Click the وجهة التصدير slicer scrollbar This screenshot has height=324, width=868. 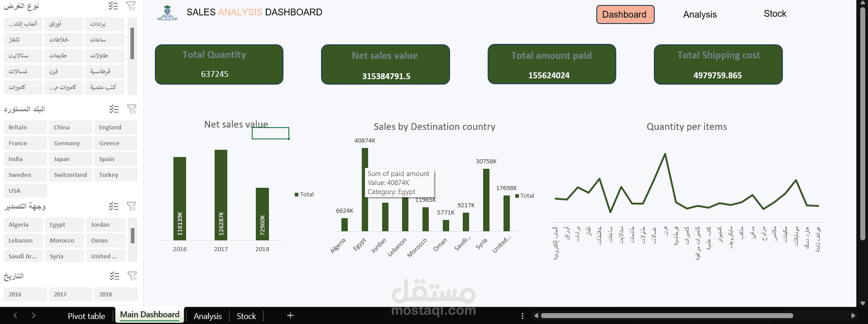[x=133, y=236]
